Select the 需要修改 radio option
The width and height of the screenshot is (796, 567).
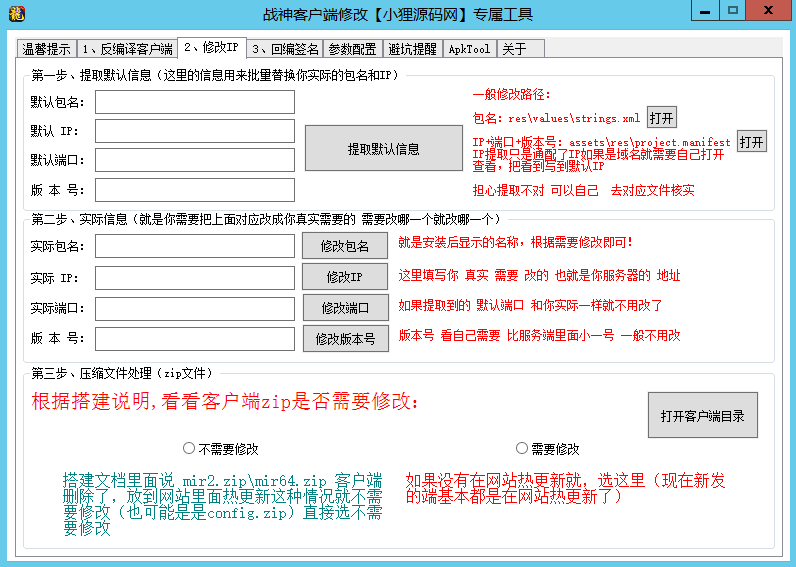(522, 448)
